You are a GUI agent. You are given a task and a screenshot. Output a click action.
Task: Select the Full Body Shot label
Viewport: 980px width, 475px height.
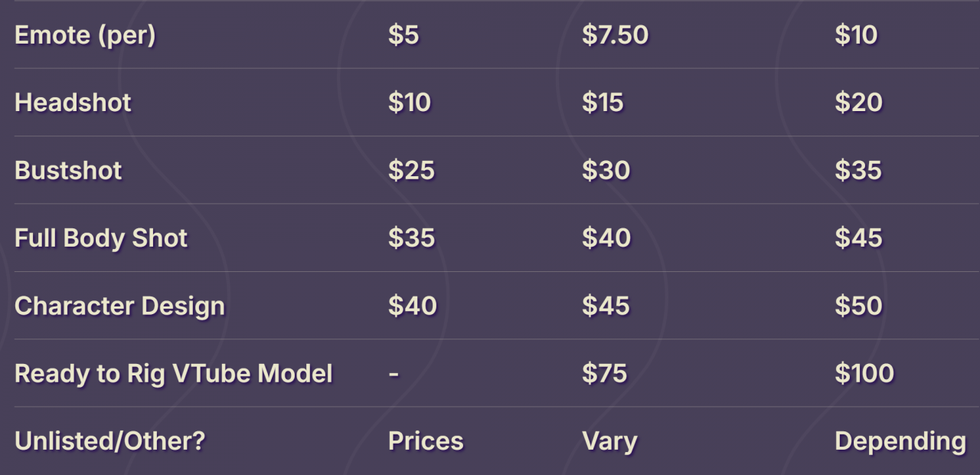[x=101, y=238]
